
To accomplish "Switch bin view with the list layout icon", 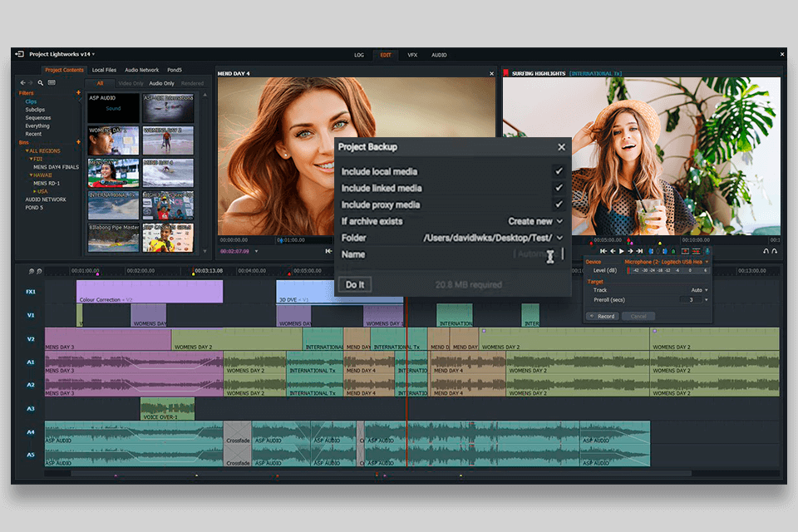I will [x=52, y=82].
